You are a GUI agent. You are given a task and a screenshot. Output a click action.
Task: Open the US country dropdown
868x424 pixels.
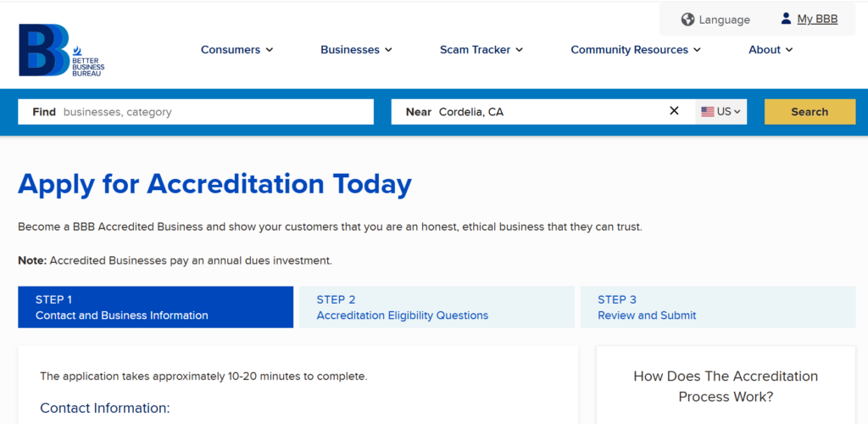721,112
